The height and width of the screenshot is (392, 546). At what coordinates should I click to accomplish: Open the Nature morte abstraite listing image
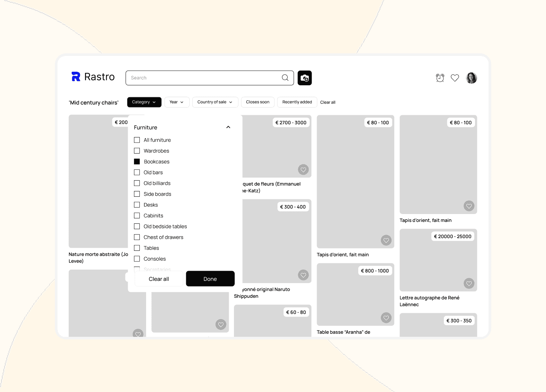point(98,181)
